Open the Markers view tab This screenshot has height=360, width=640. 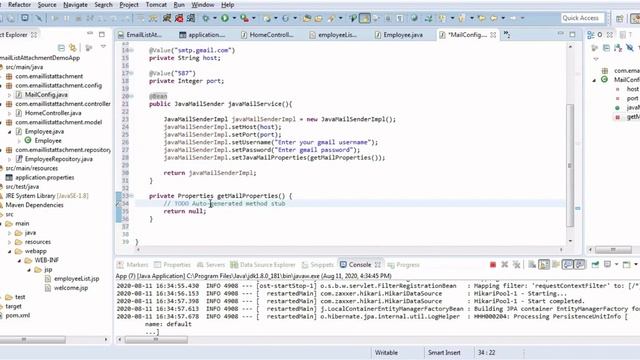tap(132, 265)
